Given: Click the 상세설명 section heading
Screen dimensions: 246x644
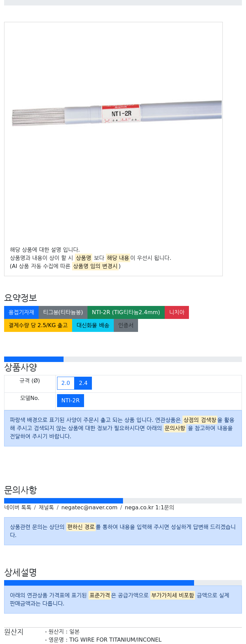Looking at the screenshot, I should pyautogui.click(x=20, y=573).
